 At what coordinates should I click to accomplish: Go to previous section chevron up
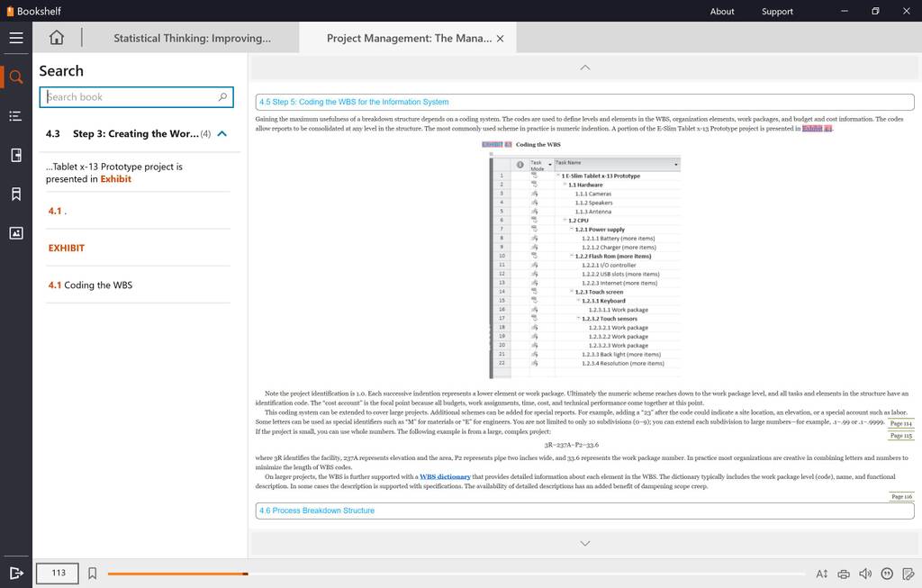pyautogui.click(x=584, y=68)
